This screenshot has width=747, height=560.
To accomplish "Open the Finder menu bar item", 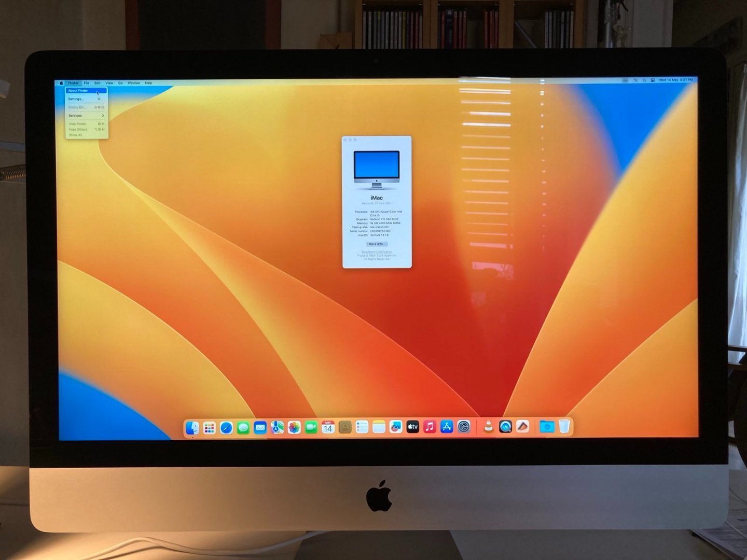I will (x=73, y=83).
